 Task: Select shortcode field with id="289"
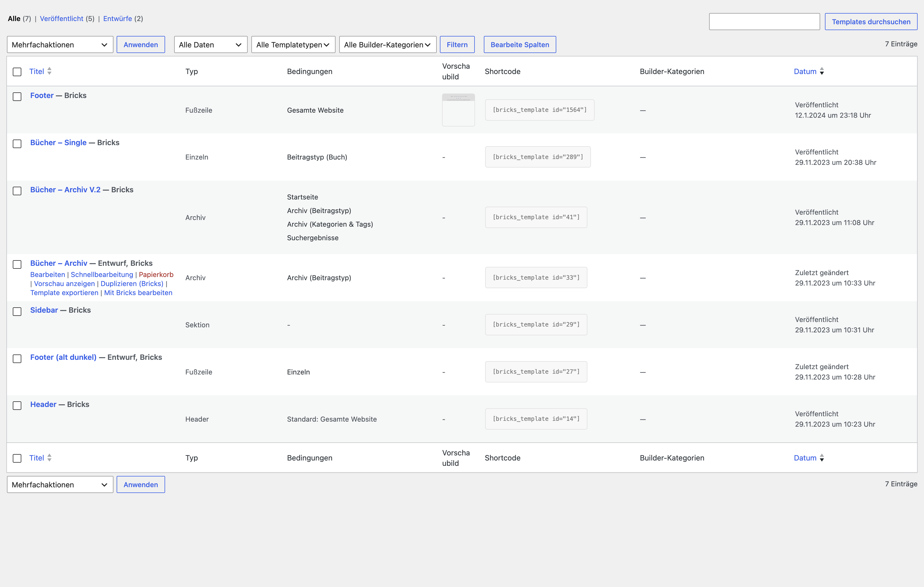538,157
